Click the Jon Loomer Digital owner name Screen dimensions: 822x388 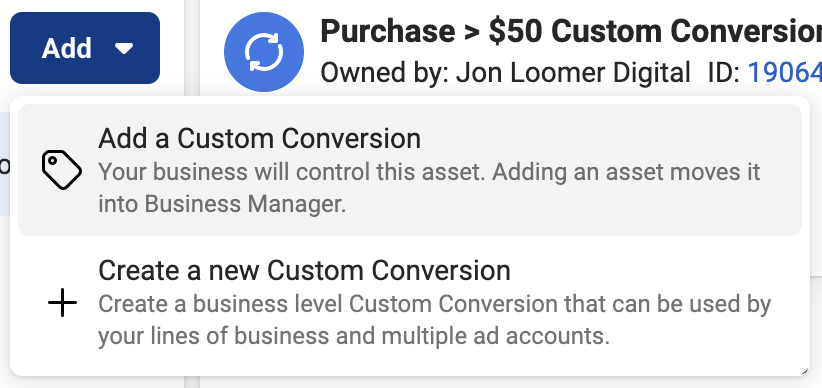click(573, 73)
